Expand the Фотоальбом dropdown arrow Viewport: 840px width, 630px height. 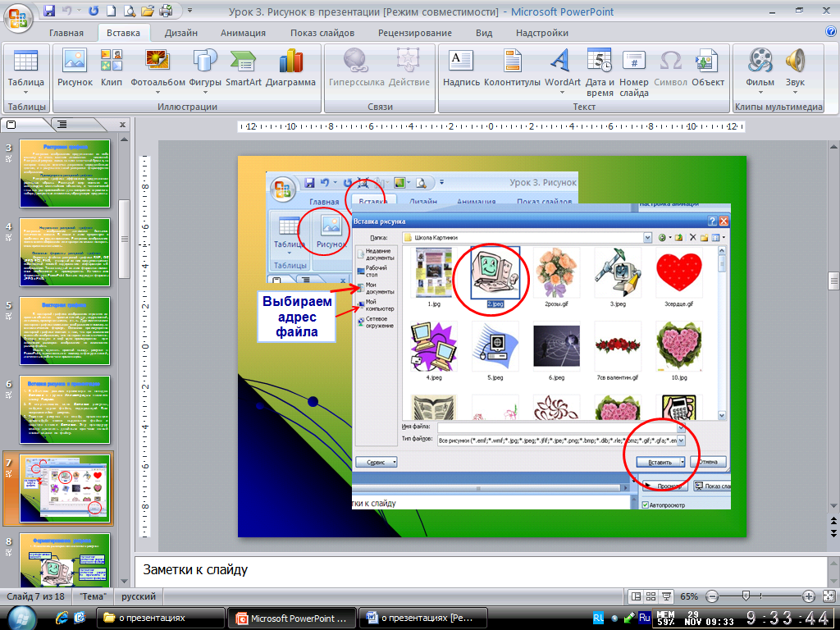coord(158,92)
